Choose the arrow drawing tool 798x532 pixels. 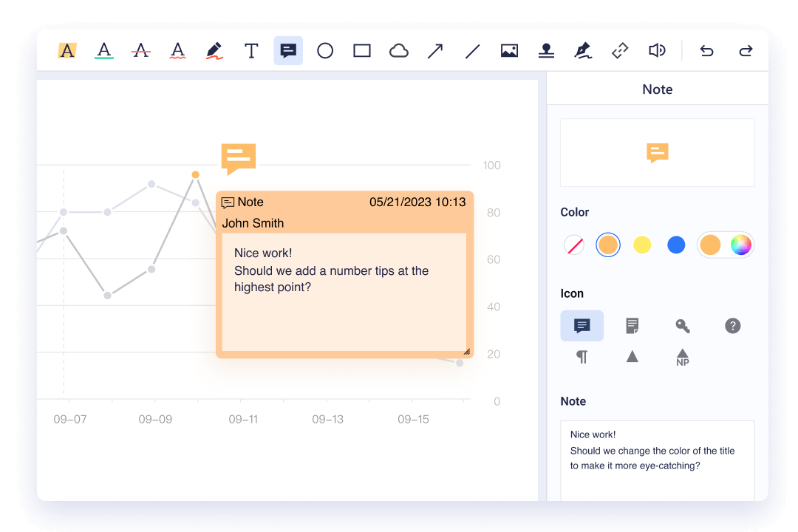pos(435,51)
